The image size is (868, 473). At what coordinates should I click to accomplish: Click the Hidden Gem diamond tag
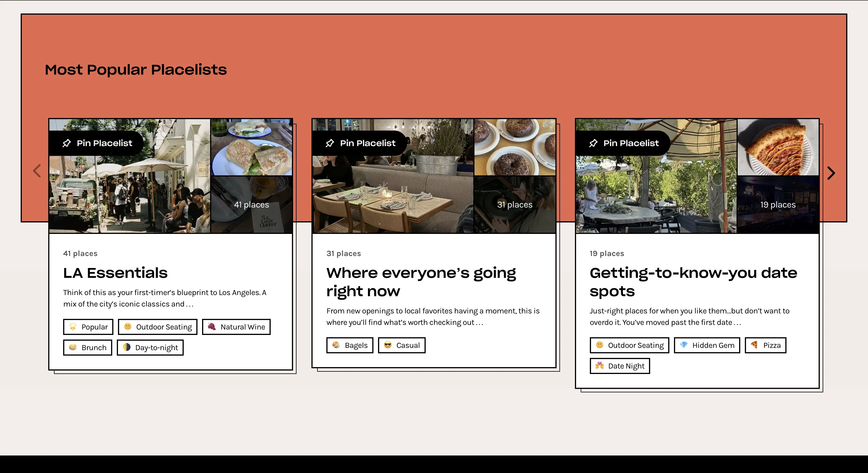[x=707, y=345]
